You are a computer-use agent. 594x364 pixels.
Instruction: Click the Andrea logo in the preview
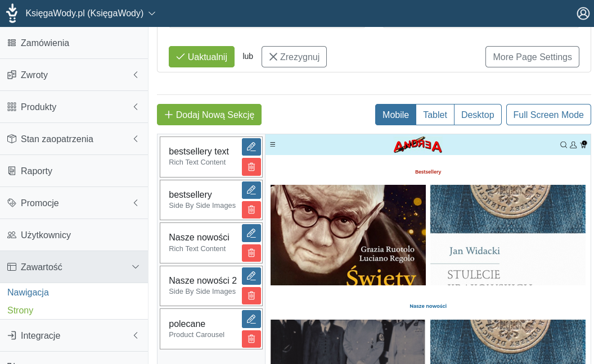[x=418, y=144]
